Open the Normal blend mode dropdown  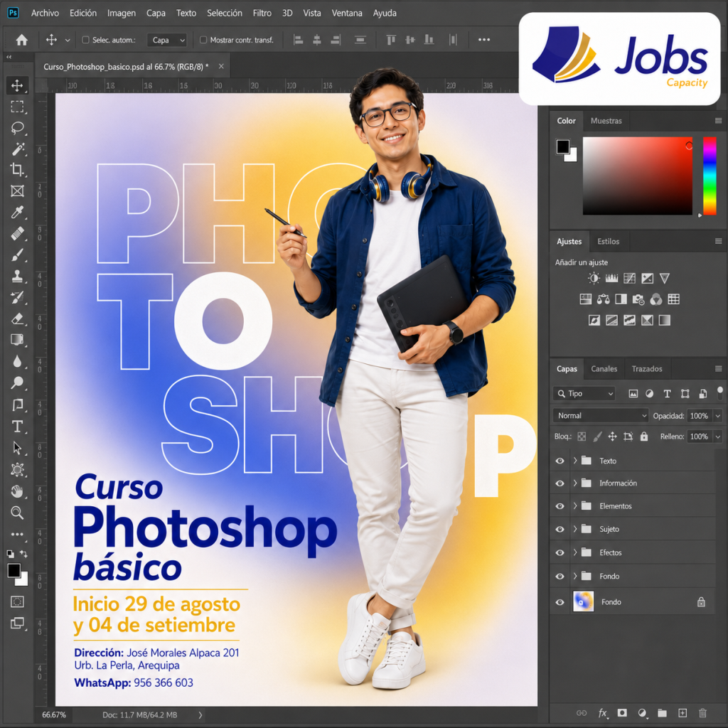pyautogui.click(x=600, y=415)
